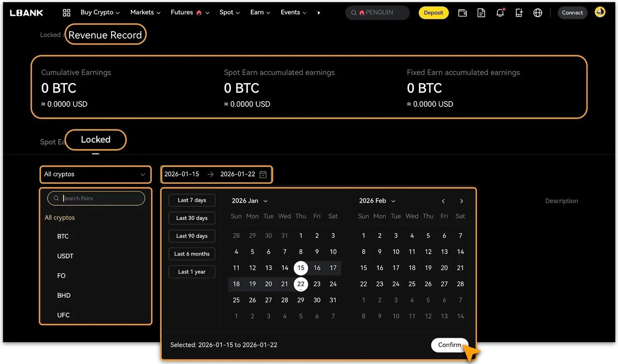This screenshot has height=364, width=618.
Task: Click the download app icon
Action: (519, 13)
